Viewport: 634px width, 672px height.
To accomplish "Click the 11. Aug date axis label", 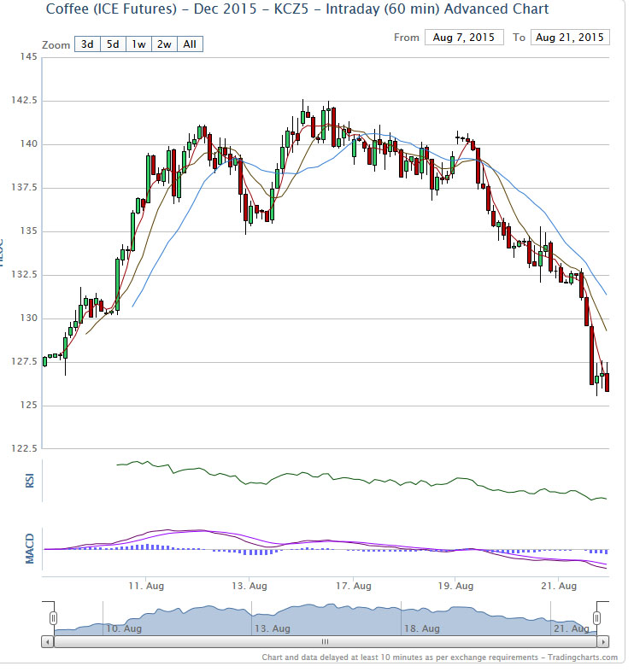I will (x=146, y=586).
